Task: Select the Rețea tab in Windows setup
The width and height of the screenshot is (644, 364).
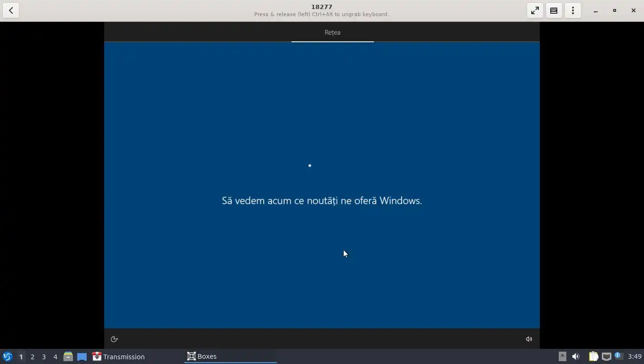Action: pos(332,32)
